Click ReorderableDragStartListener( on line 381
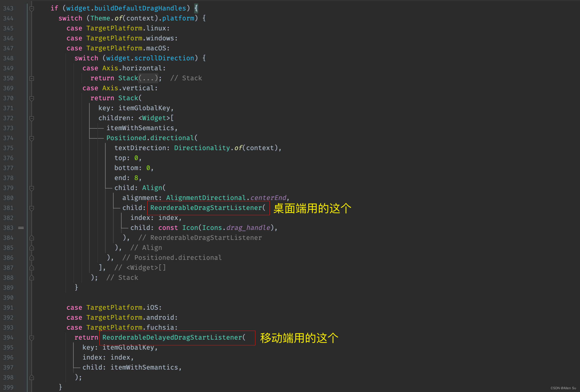This screenshot has height=392, width=580. pyautogui.click(x=208, y=208)
